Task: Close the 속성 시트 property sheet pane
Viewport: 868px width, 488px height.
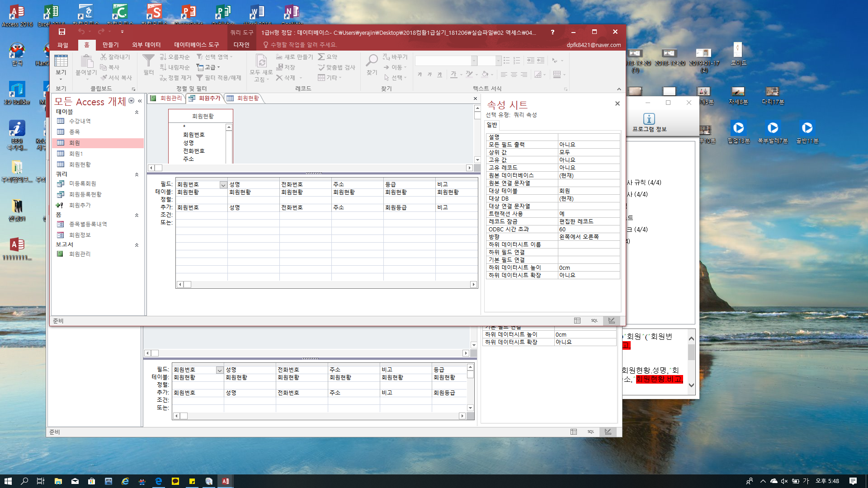Action: click(x=617, y=103)
